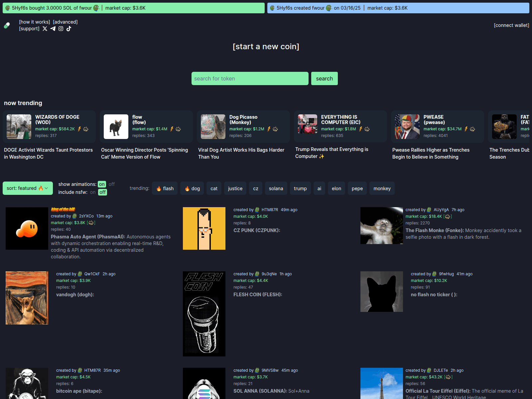Click crown icon on Dog Picasso card
The width and height of the screenshot is (532, 399).
point(275,129)
